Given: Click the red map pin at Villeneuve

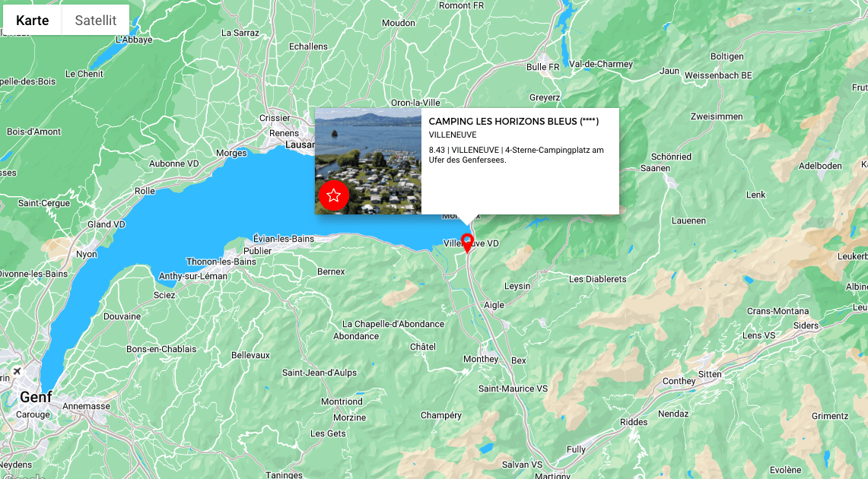Looking at the screenshot, I should [467, 243].
